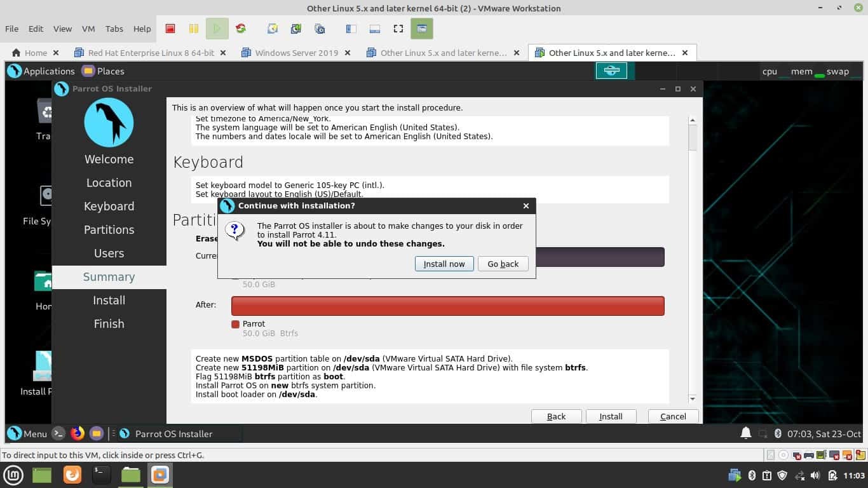Click Go back in the confirmation dialog
The image size is (868, 488).
point(503,264)
